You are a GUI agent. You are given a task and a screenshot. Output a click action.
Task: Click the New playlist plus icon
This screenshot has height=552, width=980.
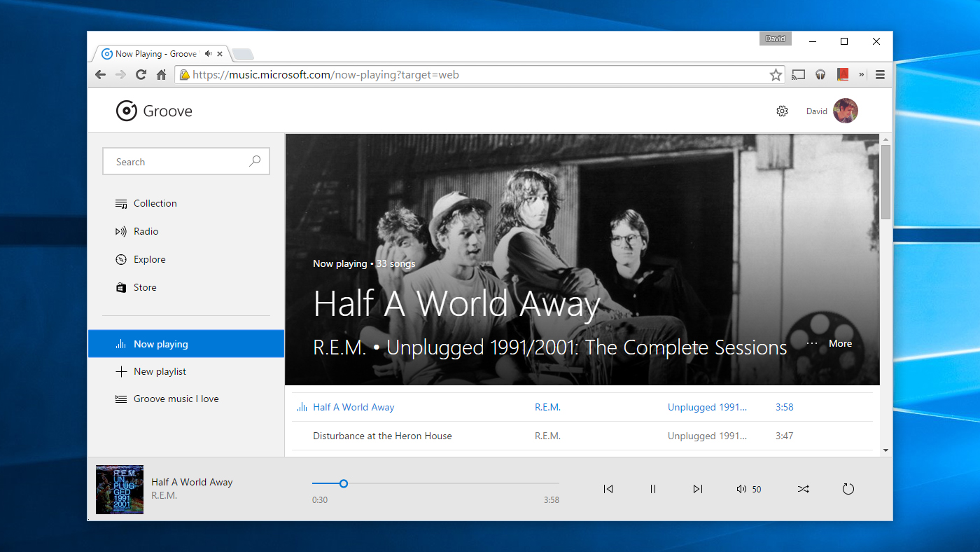(x=121, y=371)
